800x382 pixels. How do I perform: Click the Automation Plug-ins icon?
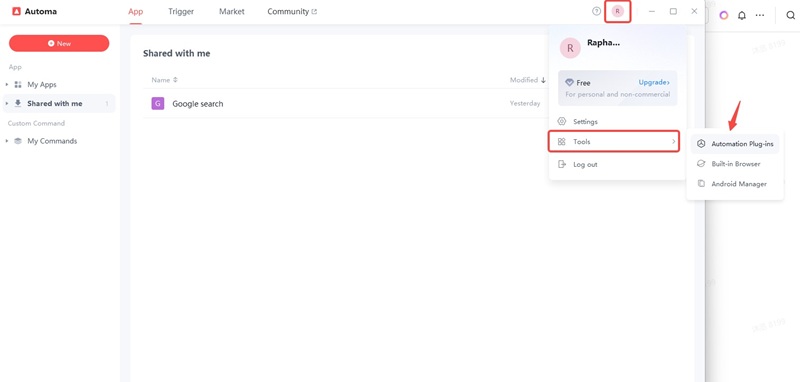pyautogui.click(x=701, y=144)
